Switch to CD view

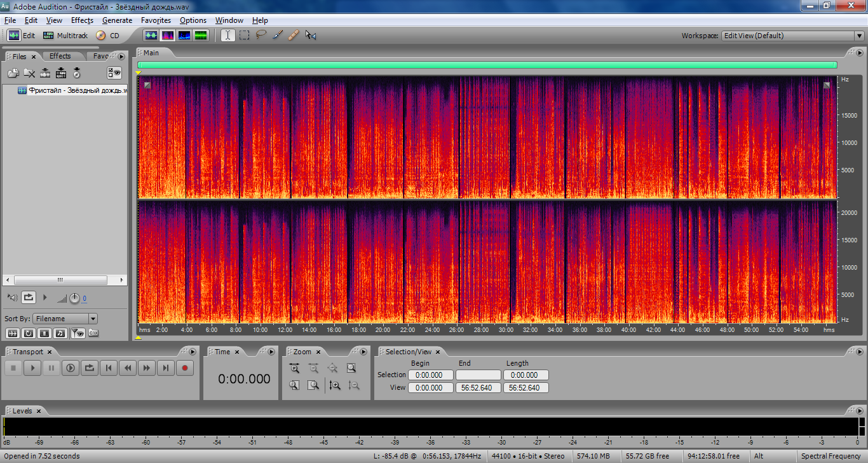pos(107,36)
